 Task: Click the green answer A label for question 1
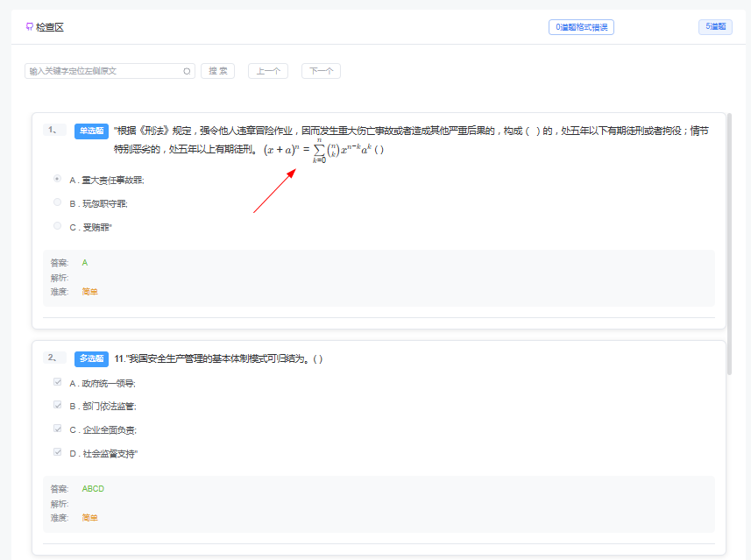point(84,262)
